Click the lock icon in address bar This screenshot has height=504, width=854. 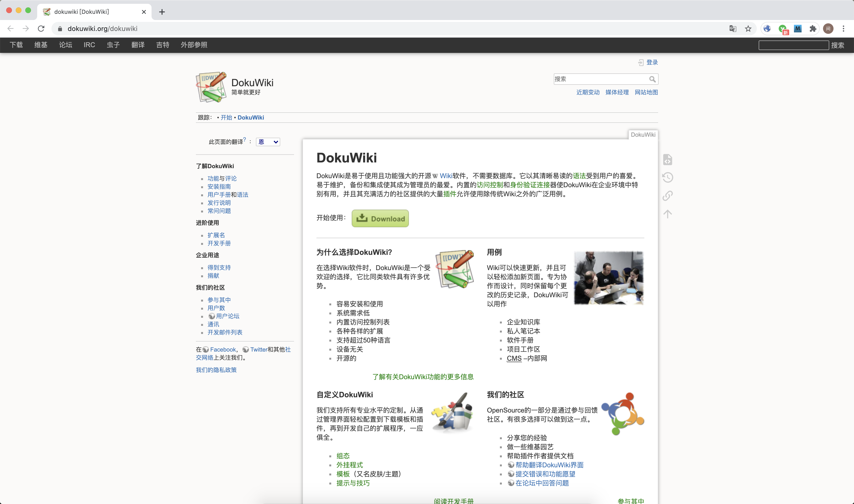60,29
